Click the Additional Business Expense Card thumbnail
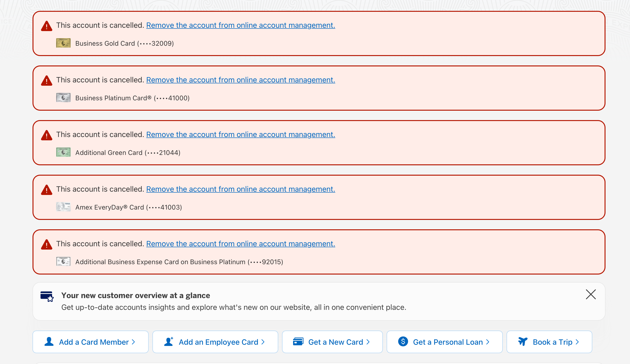Viewport: 630px width, 364px height. [63, 262]
